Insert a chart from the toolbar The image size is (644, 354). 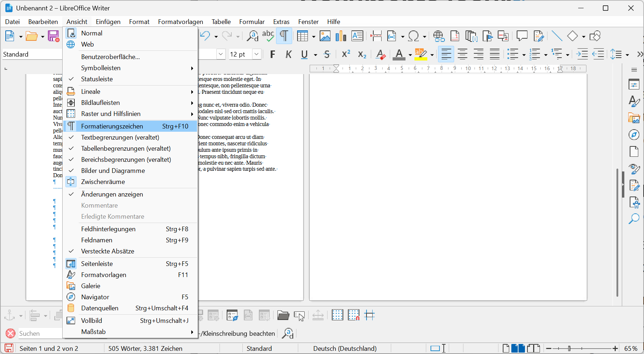pos(341,36)
